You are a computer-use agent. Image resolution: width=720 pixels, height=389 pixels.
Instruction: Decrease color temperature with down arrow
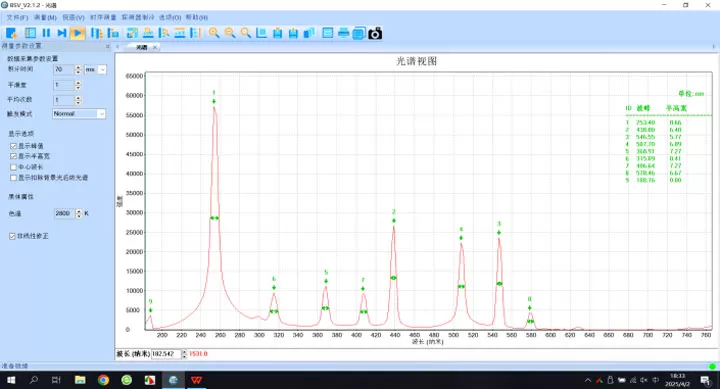click(x=79, y=216)
